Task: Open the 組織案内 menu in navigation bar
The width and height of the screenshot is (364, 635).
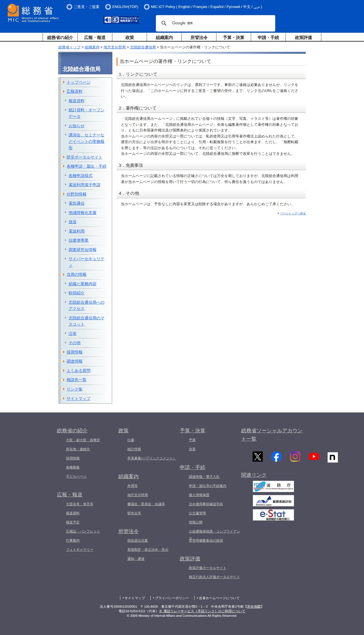Action: (x=164, y=37)
